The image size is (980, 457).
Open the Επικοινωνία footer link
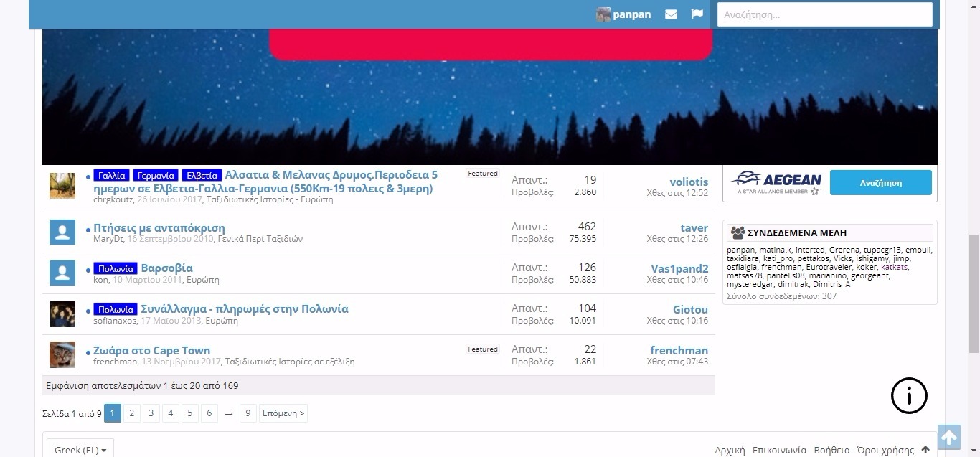tap(779, 450)
